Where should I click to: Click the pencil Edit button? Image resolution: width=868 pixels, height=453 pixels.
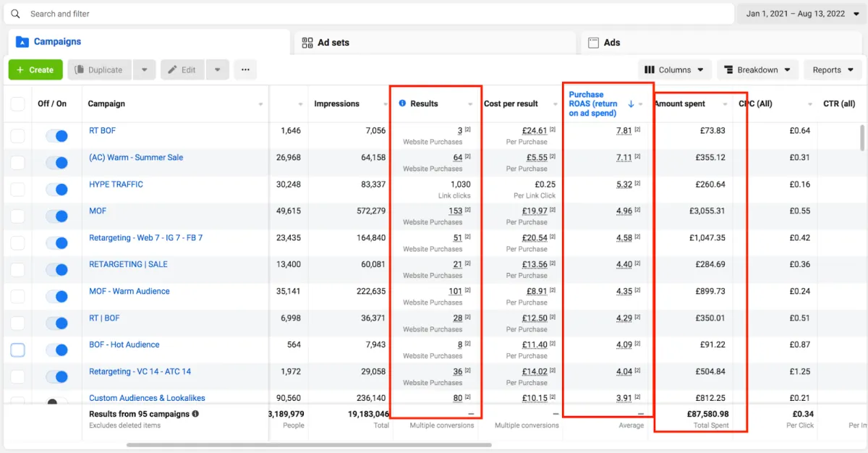pyautogui.click(x=182, y=69)
